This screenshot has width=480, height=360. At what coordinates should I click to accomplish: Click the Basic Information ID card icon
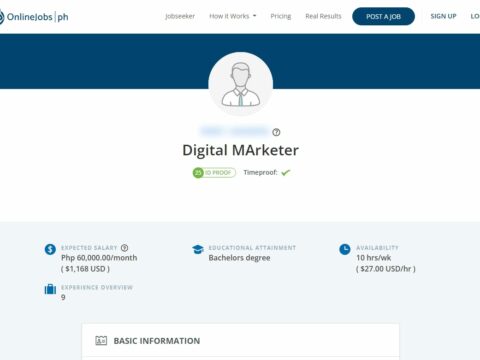(x=101, y=341)
